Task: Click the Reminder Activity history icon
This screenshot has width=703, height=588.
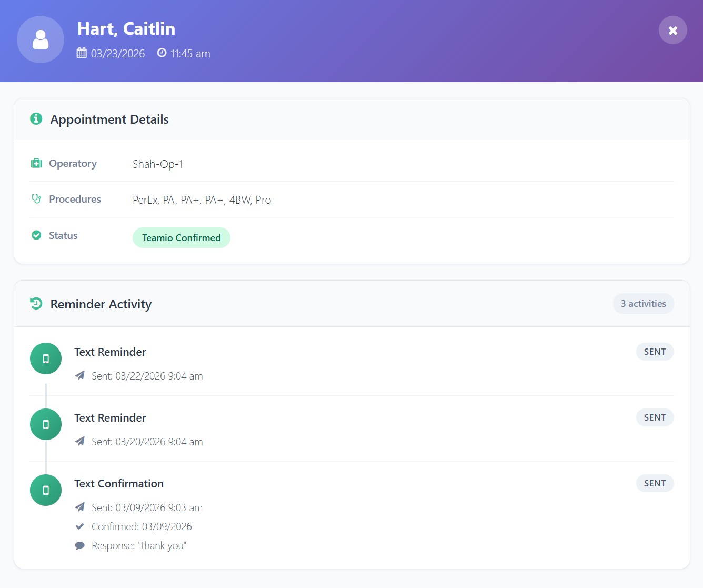Action: click(36, 304)
